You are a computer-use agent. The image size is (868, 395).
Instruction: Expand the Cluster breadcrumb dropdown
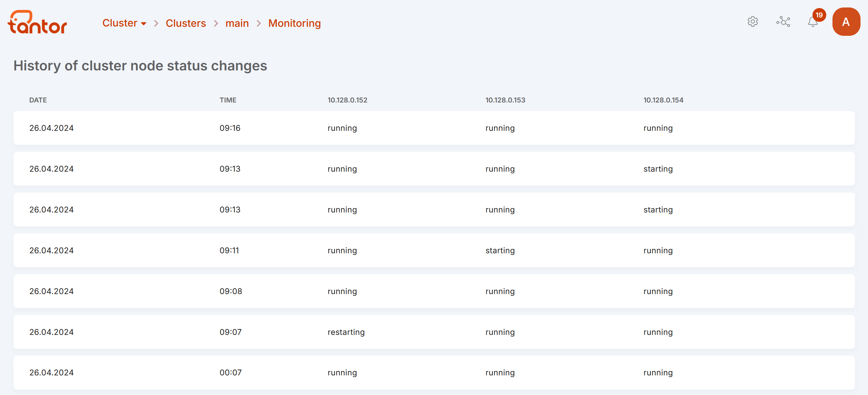(124, 23)
